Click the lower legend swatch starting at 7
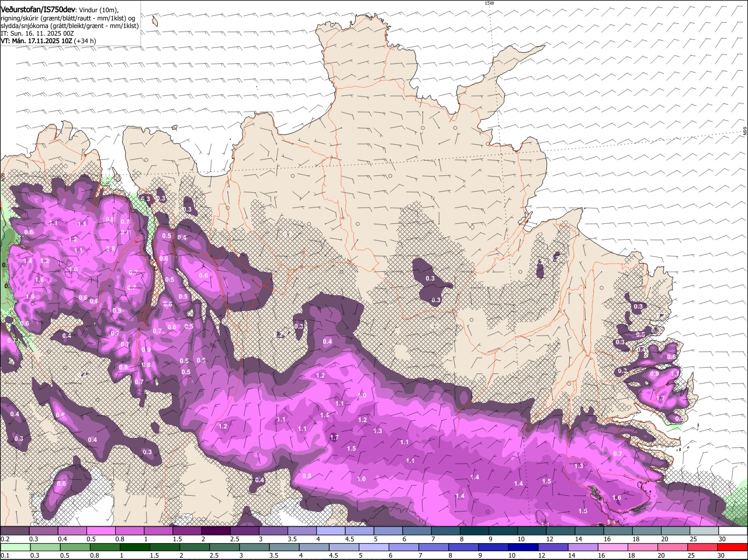 pyautogui.click(x=434, y=547)
